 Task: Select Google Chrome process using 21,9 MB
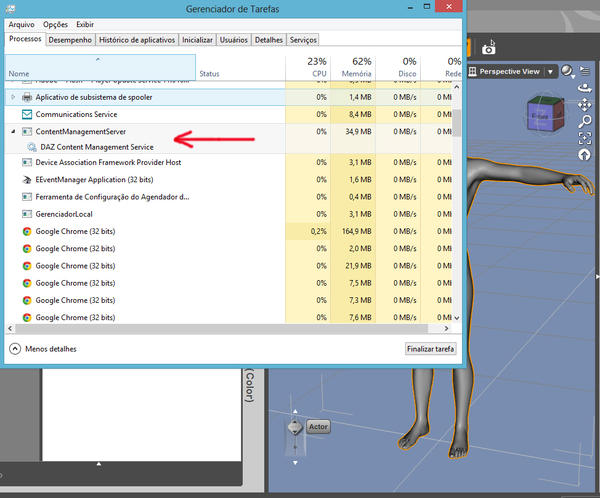(x=228, y=266)
